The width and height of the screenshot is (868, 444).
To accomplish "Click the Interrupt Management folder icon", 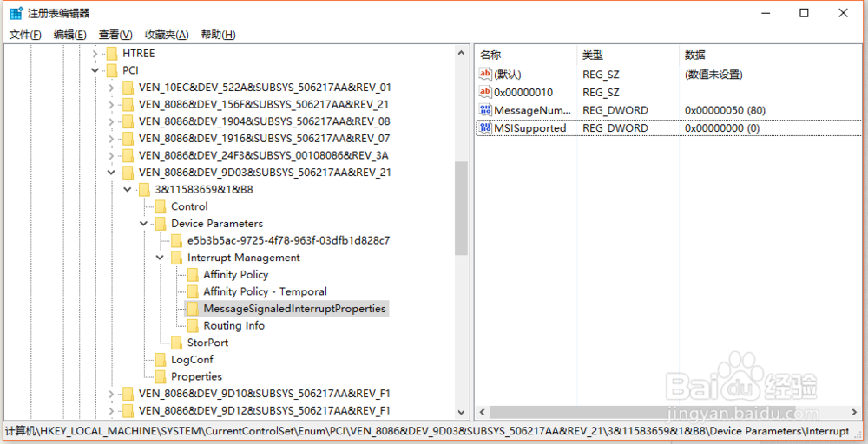I will [x=176, y=258].
